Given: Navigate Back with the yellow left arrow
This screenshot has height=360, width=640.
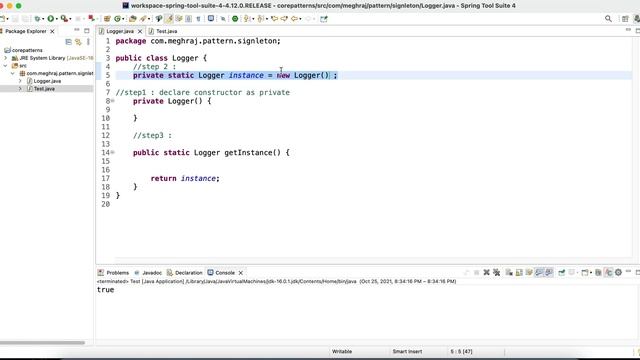Looking at the screenshot, I should [x=294, y=19].
